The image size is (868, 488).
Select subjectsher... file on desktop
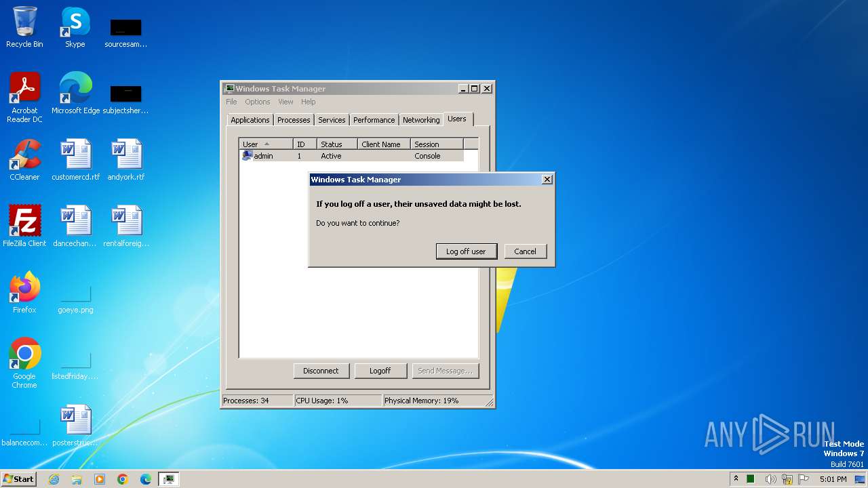coord(126,100)
